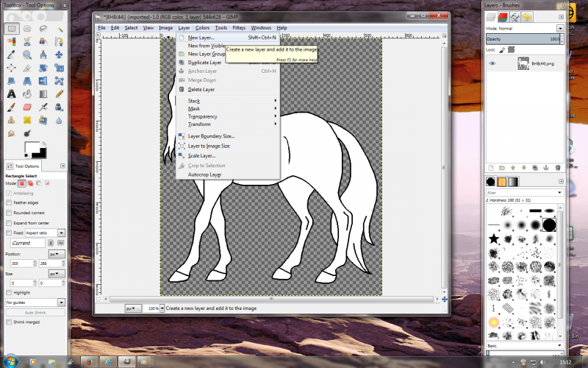Screen dimensions: 588x368
Task: Choose the Select by Color tool
Action: (x=12, y=41)
